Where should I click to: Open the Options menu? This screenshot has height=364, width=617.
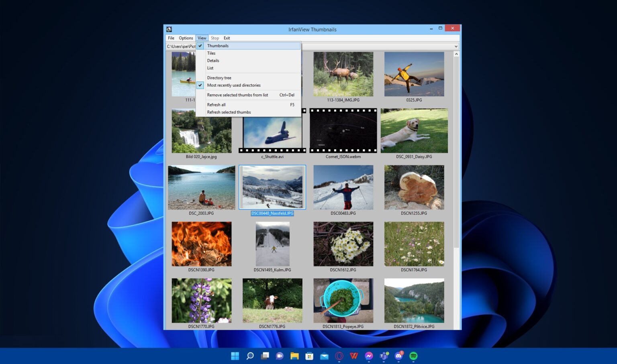(x=186, y=38)
